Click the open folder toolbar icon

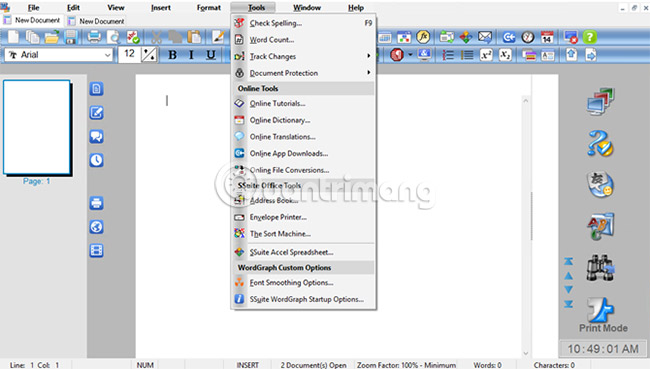(x=52, y=37)
